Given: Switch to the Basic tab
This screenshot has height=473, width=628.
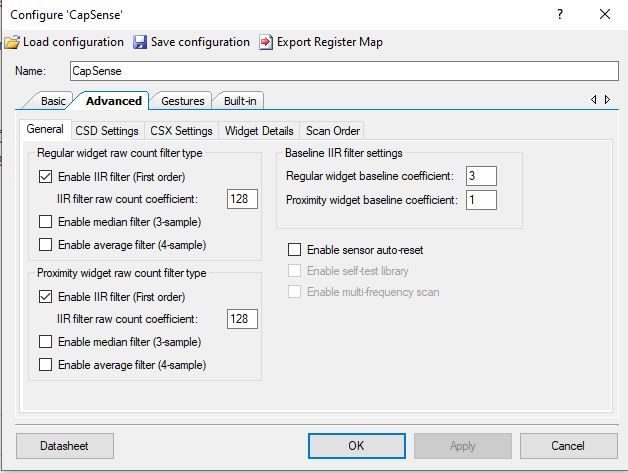Looking at the screenshot, I should click(x=53, y=101).
